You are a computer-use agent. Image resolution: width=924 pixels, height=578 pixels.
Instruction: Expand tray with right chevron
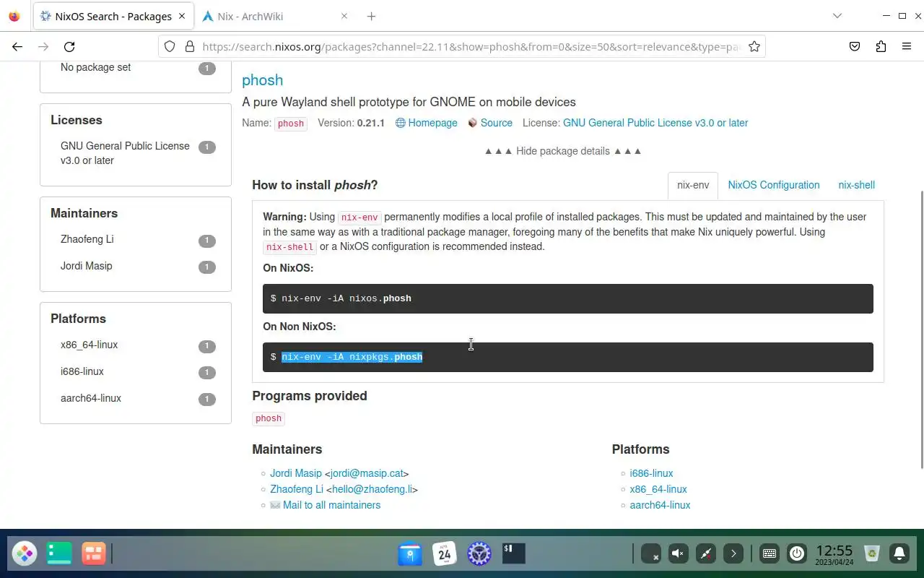(733, 553)
